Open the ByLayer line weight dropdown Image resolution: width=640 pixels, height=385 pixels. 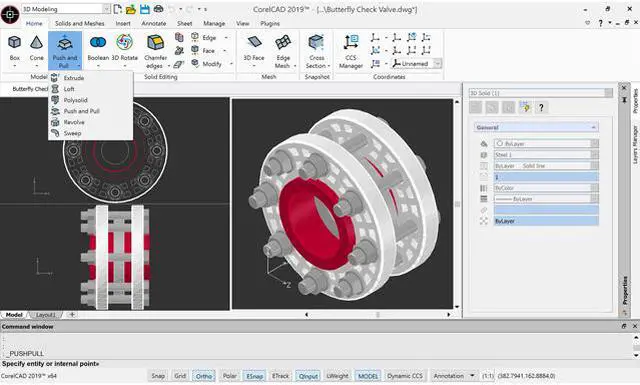pyautogui.click(x=594, y=199)
